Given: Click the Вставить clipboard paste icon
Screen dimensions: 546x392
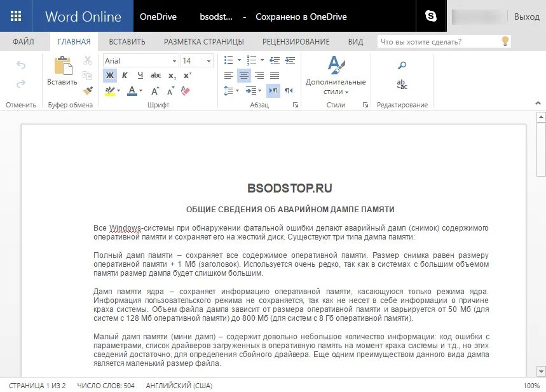Looking at the screenshot, I should tap(63, 65).
